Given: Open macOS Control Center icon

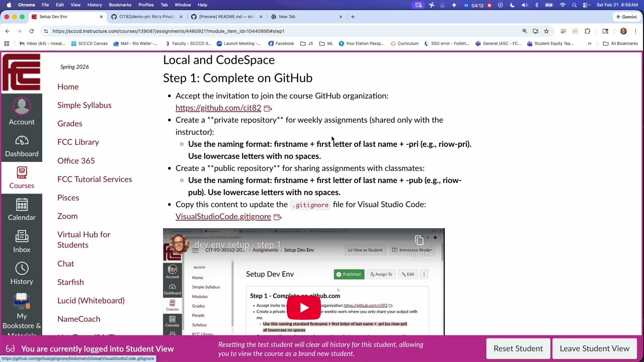Looking at the screenshot, I should pos(586,5).
